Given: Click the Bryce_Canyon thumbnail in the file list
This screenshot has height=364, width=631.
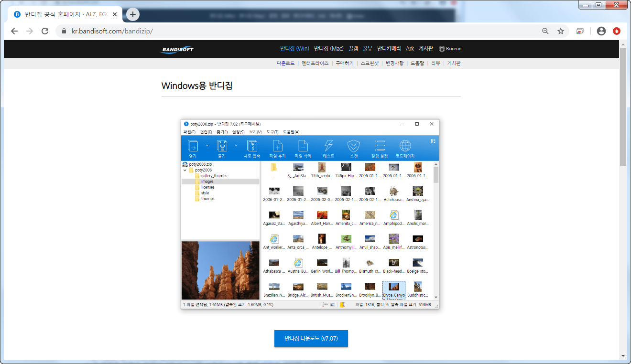Looking at the screenshot, I should pos(394,290).
